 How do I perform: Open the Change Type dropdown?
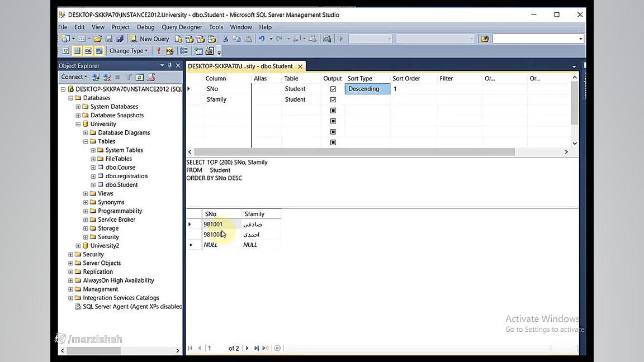(129, 51)
